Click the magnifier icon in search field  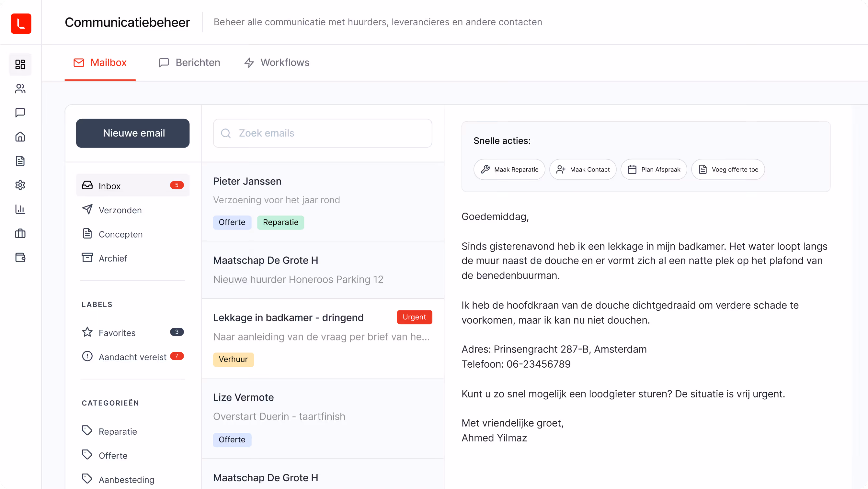[226, 133]
